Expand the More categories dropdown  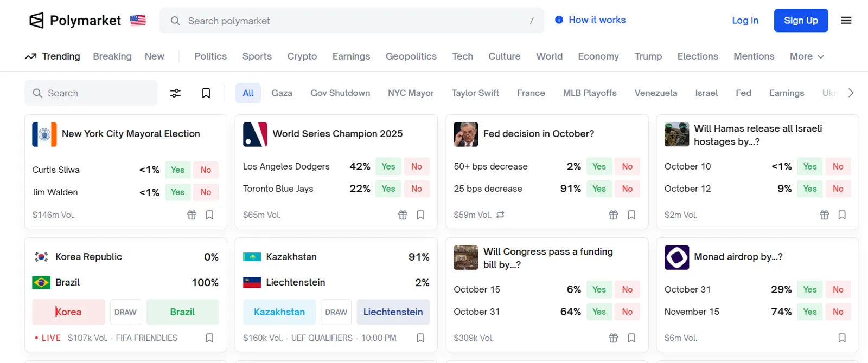coord(807,56)
